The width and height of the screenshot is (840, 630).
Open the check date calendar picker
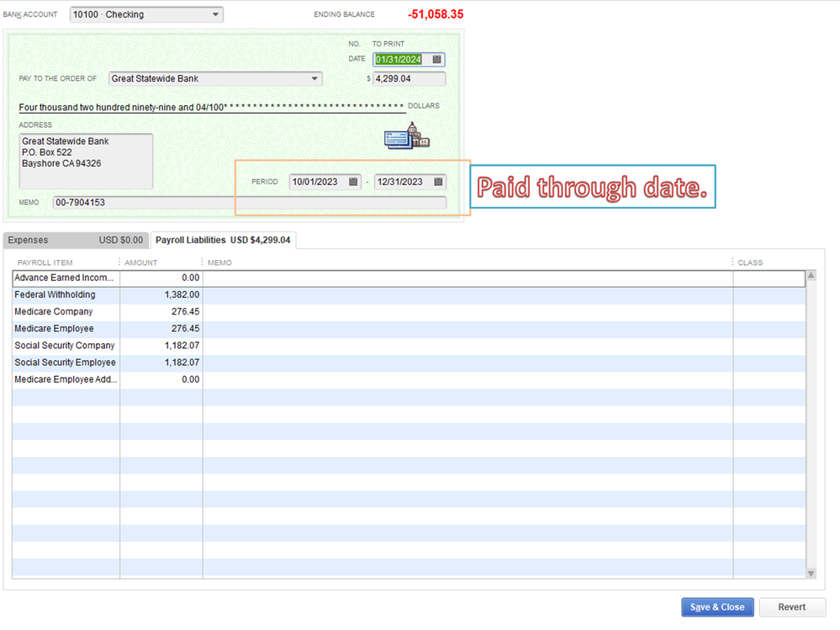[x=436, y=60]
